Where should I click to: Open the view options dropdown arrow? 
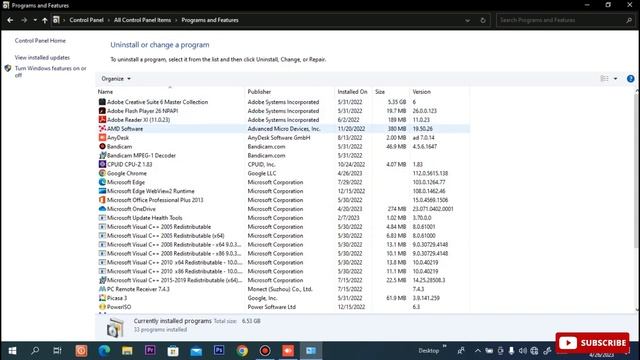click(x=616, y=79)
